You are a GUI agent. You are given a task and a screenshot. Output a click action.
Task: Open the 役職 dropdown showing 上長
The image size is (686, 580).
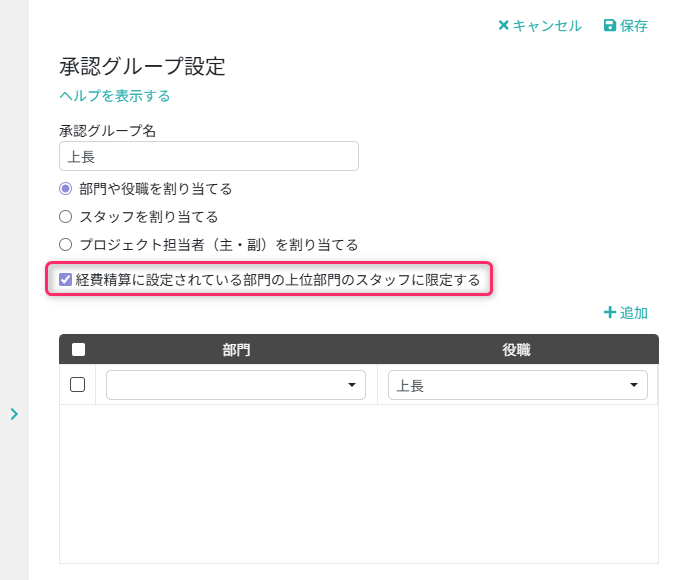click(517, 385)
